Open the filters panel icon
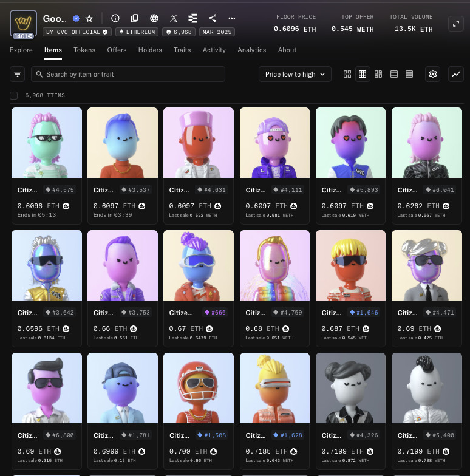The image size is (470, 476). [x=17, y=74]
